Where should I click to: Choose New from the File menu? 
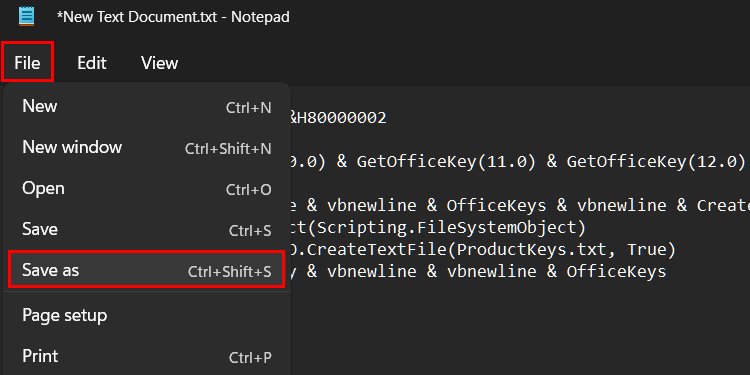point(146,106)
